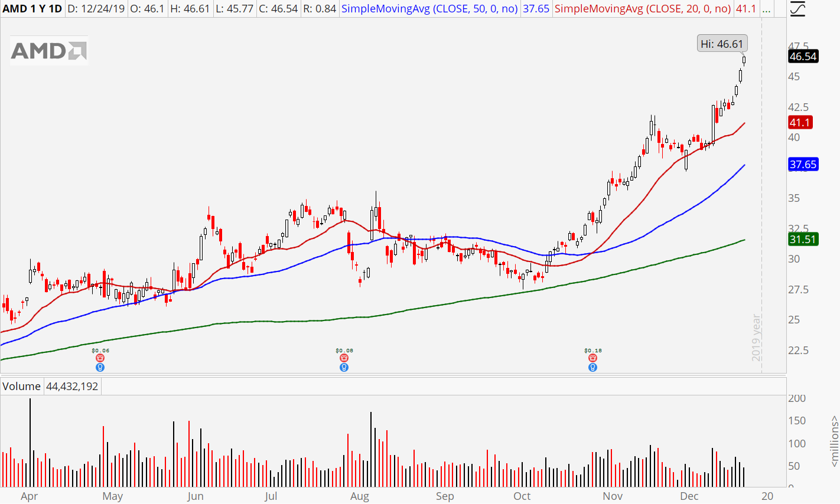Image resolution: width=840 pixels, height=504 pixels.
Task: Click the Hi: 46.61 price bubble
Action: [x=722, y=44]
